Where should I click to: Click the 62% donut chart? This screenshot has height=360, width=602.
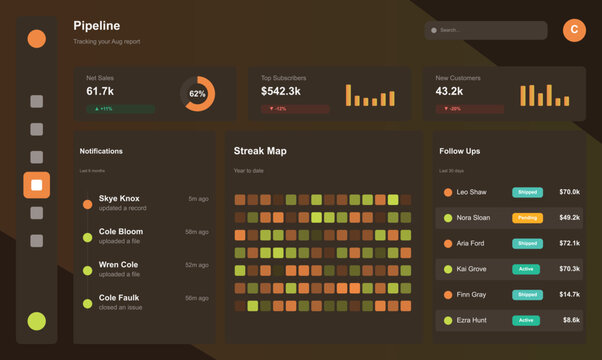point(197,94)
